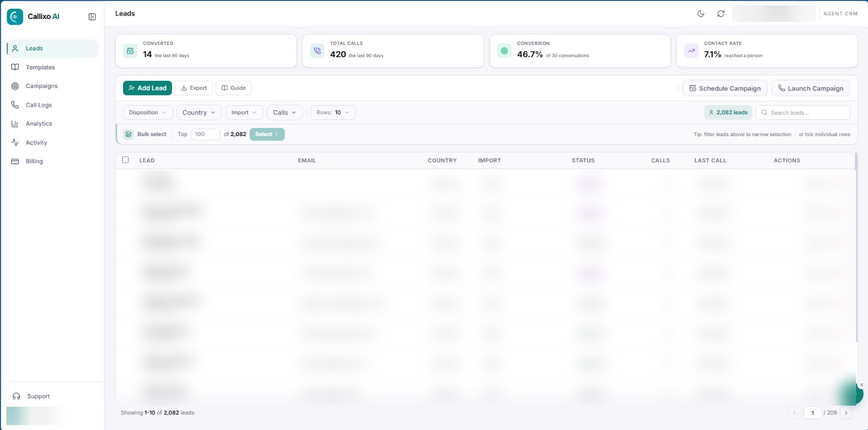Sort by CALLS column header

(660, 161)
